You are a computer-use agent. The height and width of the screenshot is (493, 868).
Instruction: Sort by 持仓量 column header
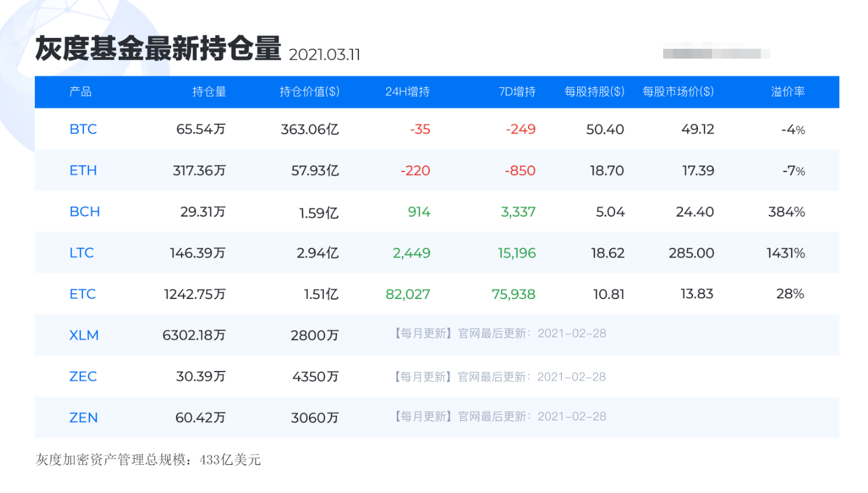[x=209, y=92]
